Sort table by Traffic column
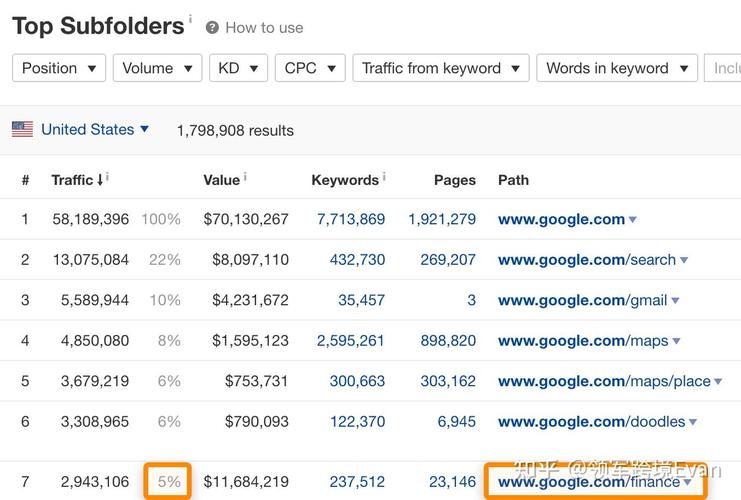 [76, 180]
